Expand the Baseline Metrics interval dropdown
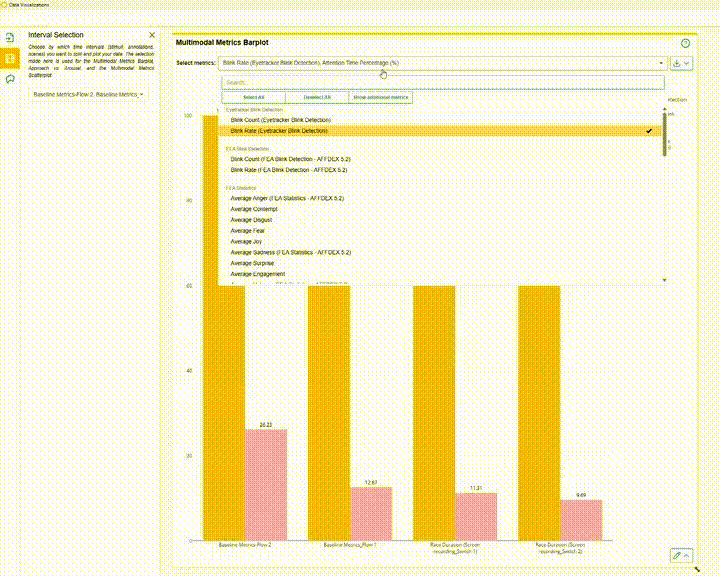Viewport: 720px width, 576px height. (88, 94)
